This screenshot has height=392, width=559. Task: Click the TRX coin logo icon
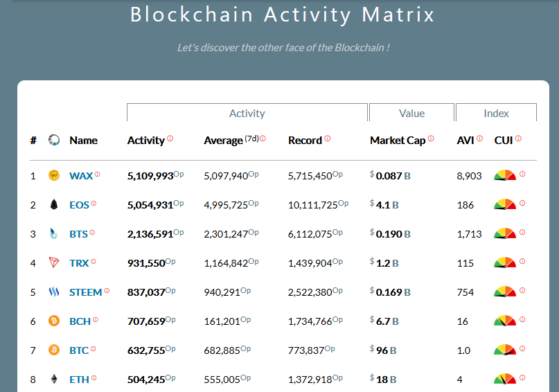pos(54,262)
